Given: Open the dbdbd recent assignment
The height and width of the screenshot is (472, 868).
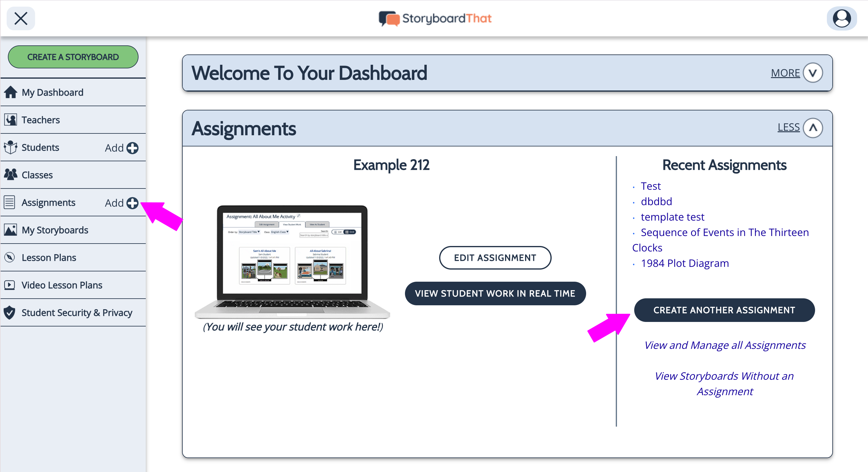Looking at the screenshot, I should click(x=656, y=202).
